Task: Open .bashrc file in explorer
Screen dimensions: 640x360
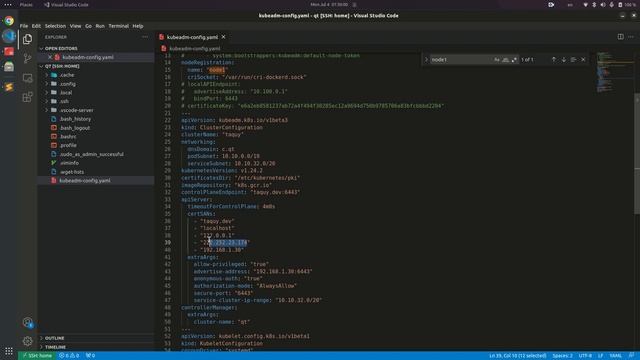Action: tap(68, 137)
